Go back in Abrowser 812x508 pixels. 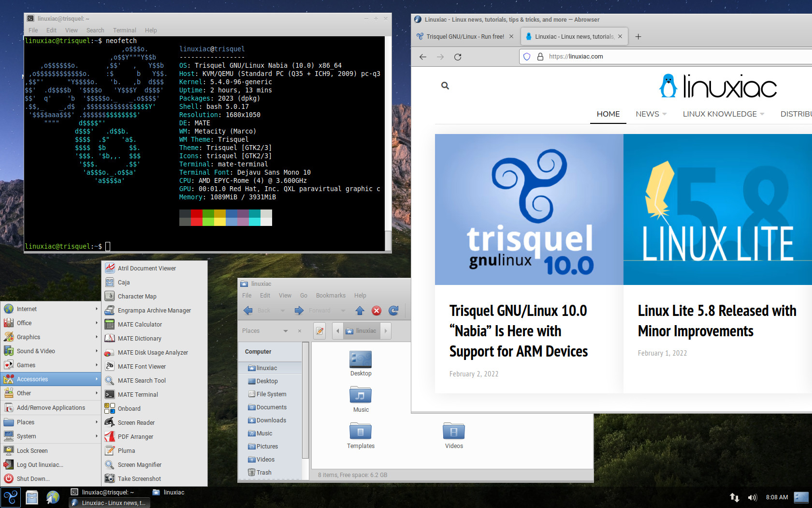tap(423, 57)
